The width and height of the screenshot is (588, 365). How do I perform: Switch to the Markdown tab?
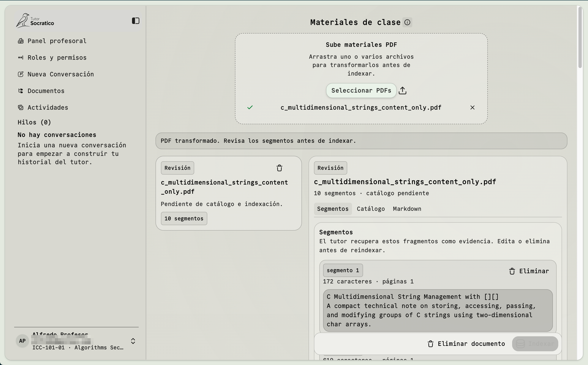407,209
